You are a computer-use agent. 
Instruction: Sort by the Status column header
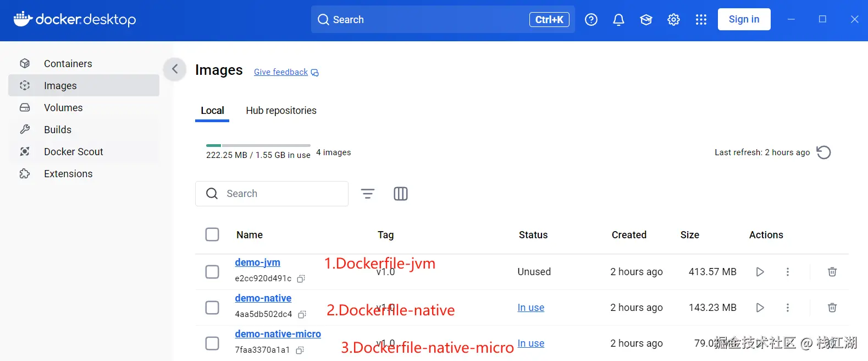click(x=533, y=235)
